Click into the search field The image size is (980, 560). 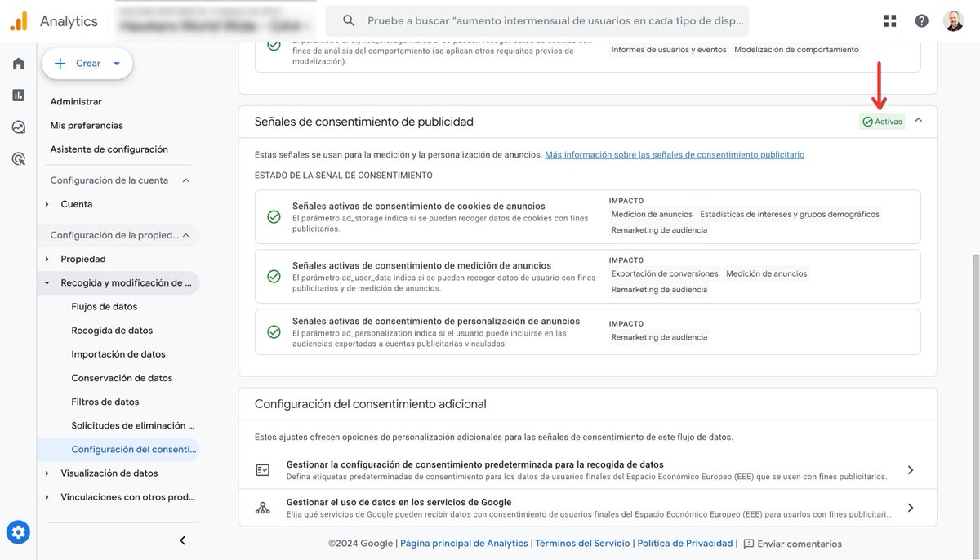pyautogui.click(x=537, y=21)
